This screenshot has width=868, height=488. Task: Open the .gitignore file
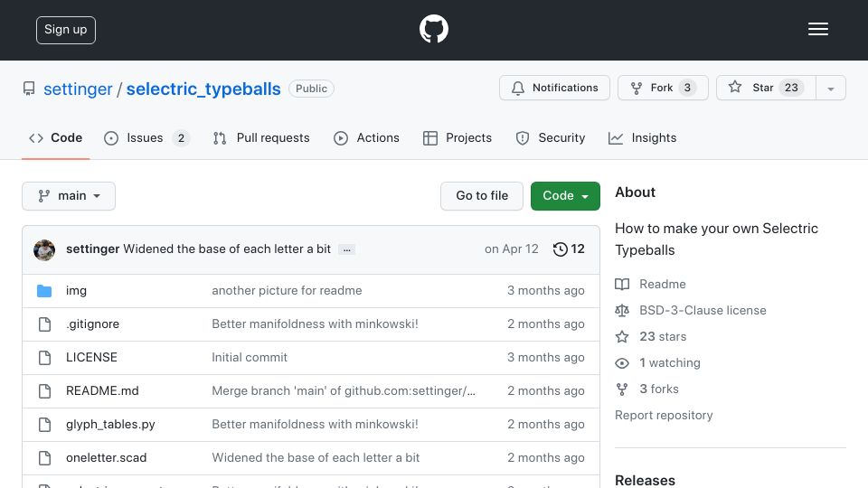(92, 324)
